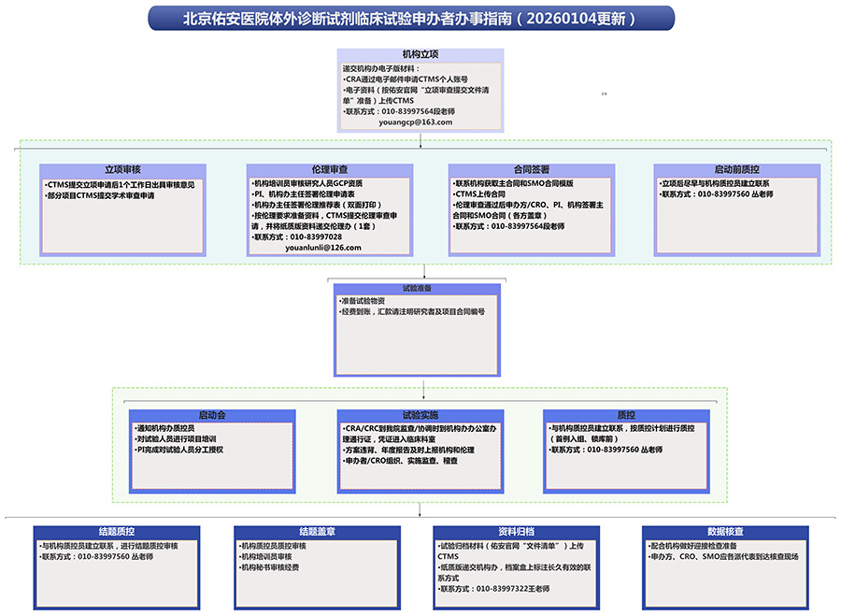Image resolution: width=841 pixels, height=616 pixels.
Task: Select the "试验实施" box header
Action: [x=420, y=415]
